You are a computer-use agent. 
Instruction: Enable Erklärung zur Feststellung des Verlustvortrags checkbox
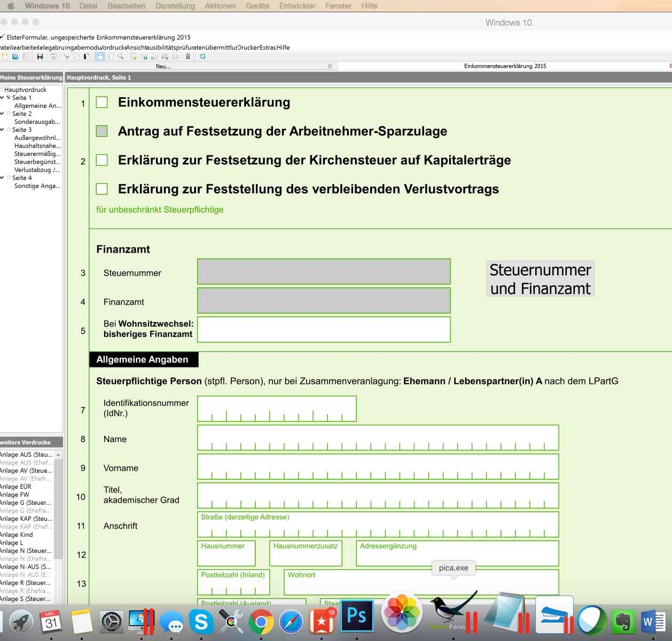(x=102, y=189)
